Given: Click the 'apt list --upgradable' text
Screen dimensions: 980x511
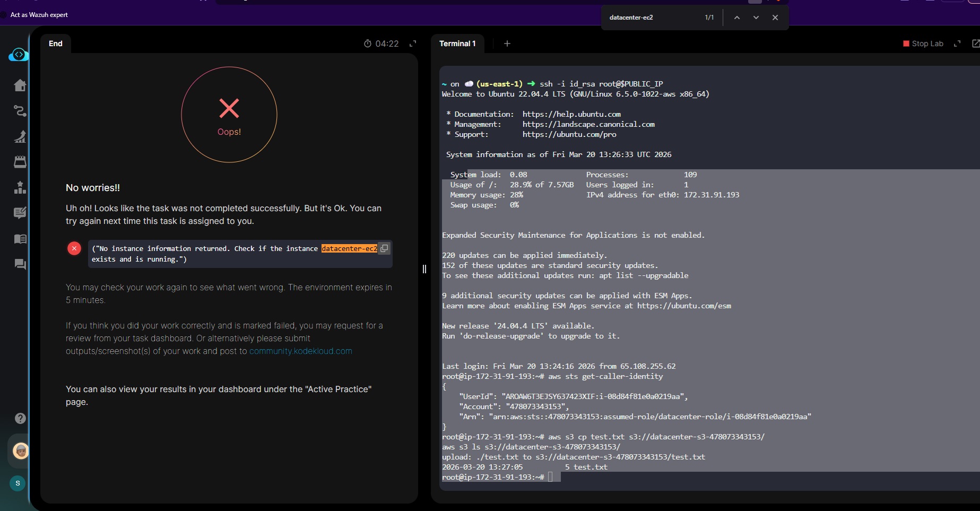Looking at the screenshot, I should 644,275.
